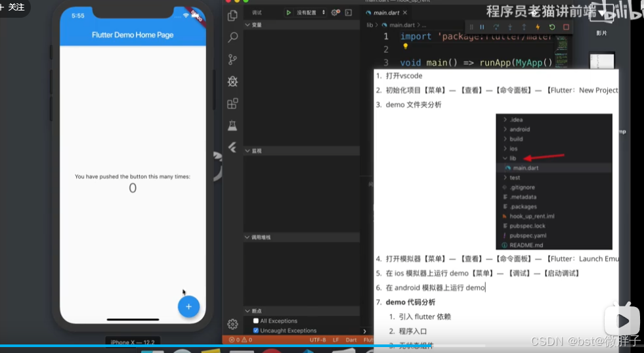Screen dimensions: 644x353
Task: Select the thumbnail under 影片 label
Action: pos(602,61)
